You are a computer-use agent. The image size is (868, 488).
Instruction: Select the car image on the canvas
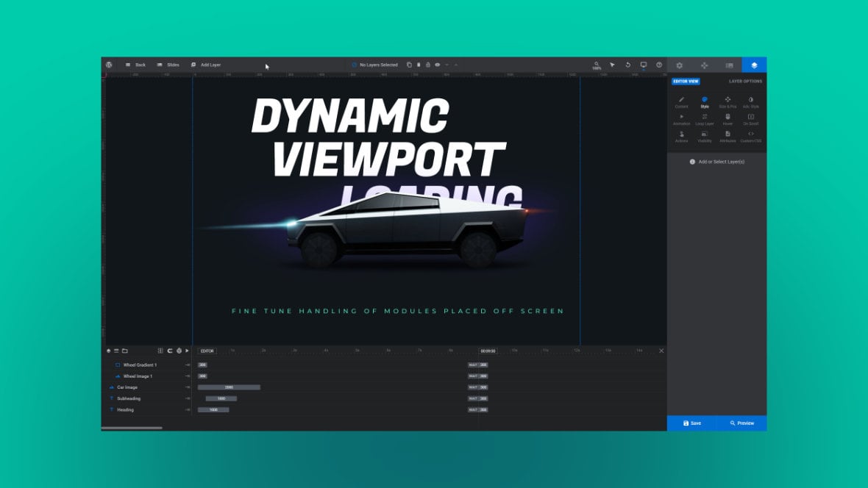point(407,229)
